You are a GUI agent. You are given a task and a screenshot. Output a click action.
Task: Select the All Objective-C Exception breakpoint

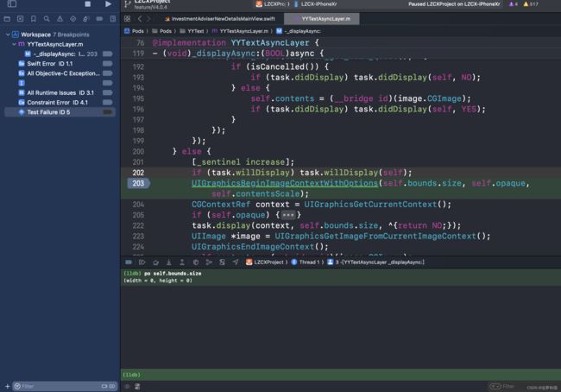(60, 73)
